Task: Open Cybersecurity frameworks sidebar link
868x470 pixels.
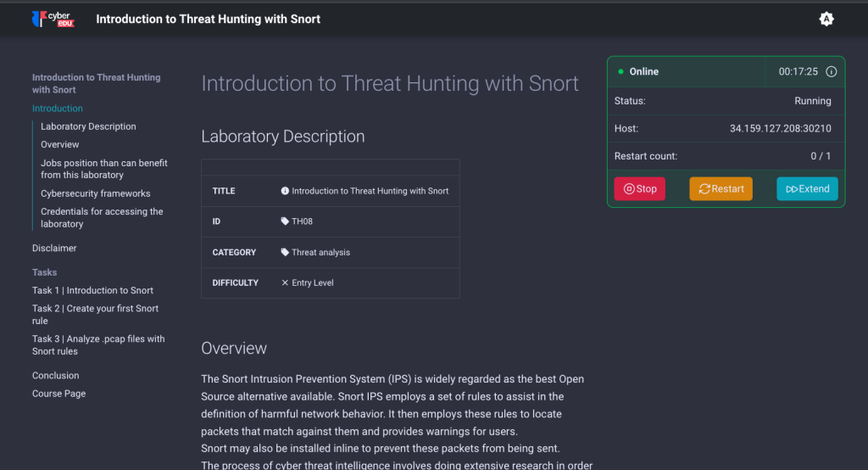Action: (95, 193)
